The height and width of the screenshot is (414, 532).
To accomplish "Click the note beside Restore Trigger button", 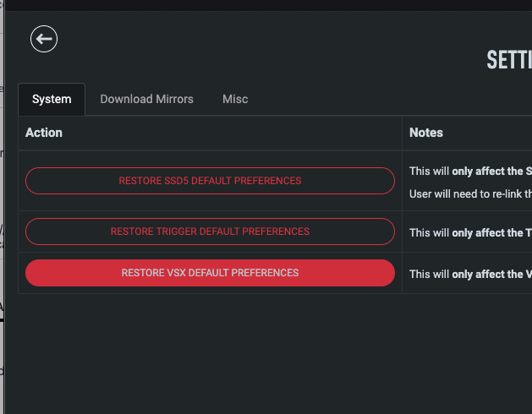I will click(470, 232).
